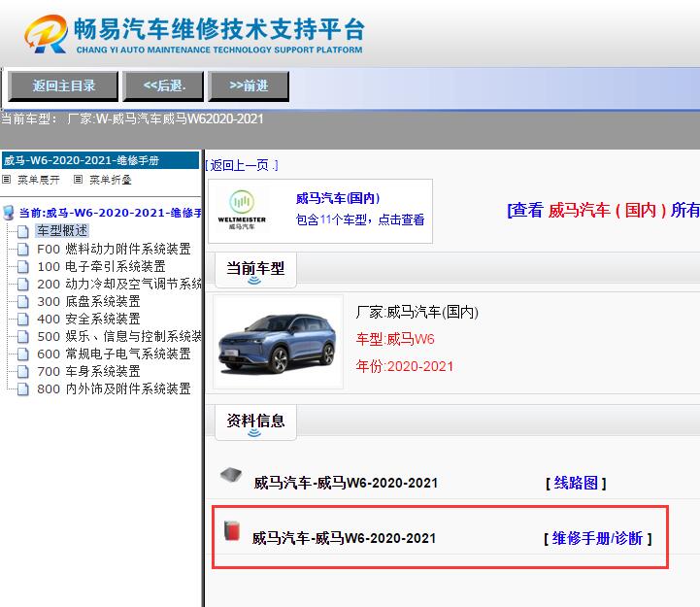Click the computer icon at tree root
Viewport: 700px width, 607px height.
pyautogui.click(x=9, y=213)
